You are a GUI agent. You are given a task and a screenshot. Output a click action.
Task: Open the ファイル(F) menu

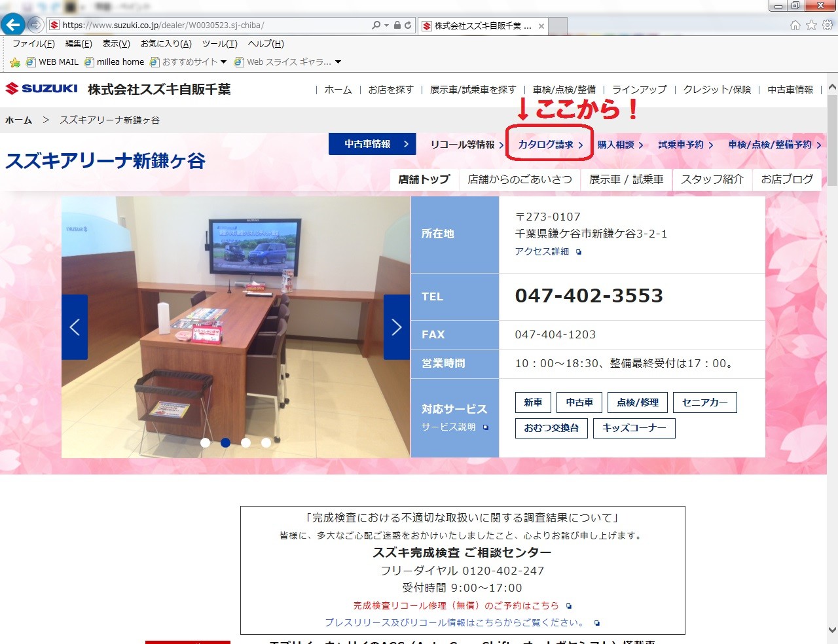tap(33, 44)
